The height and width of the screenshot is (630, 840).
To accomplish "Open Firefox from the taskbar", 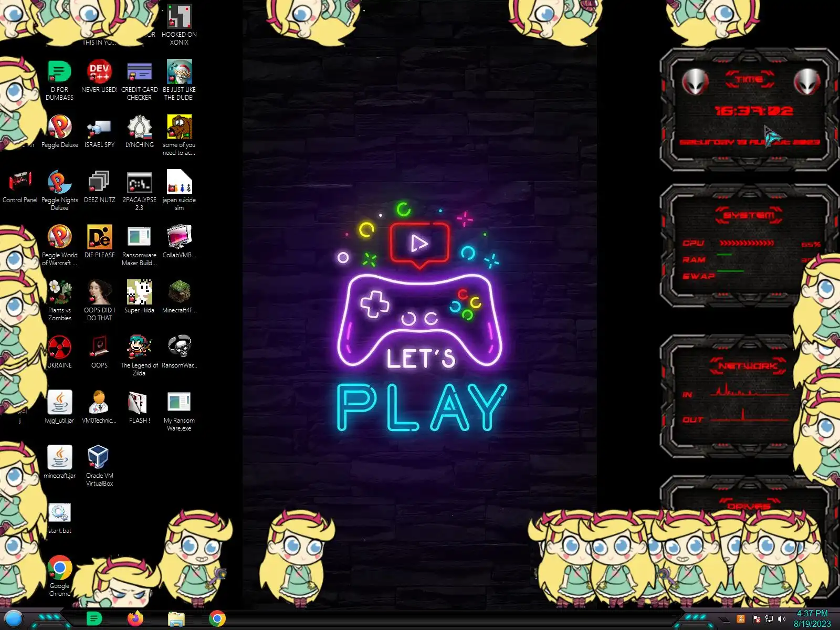I will click(x=135, y=619).
